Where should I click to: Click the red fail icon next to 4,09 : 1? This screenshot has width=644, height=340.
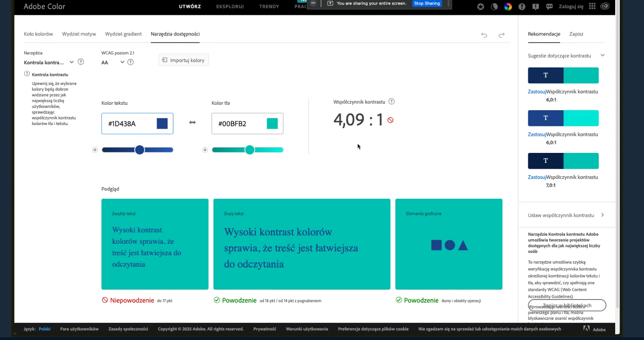point(390,120)
